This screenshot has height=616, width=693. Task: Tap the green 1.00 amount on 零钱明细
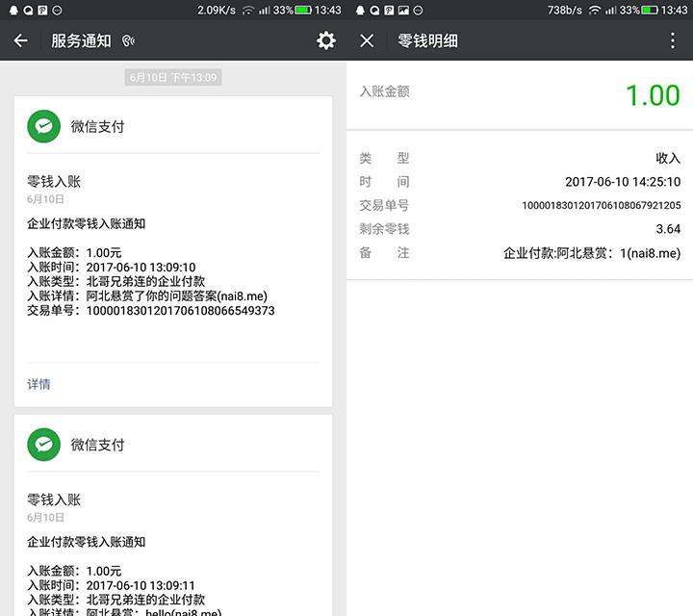tap(653, 95)
